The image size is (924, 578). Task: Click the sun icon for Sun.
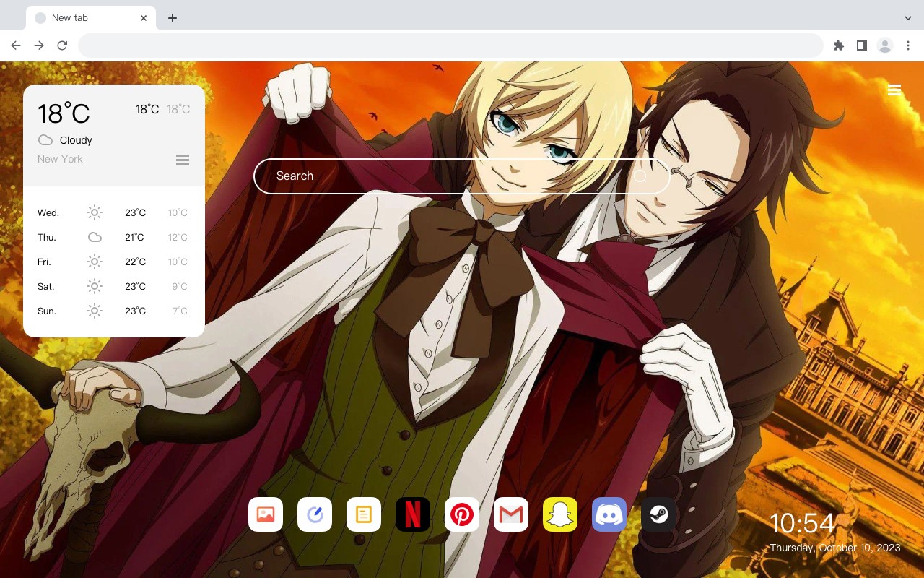pyautogui.click(x=95, y=311)
